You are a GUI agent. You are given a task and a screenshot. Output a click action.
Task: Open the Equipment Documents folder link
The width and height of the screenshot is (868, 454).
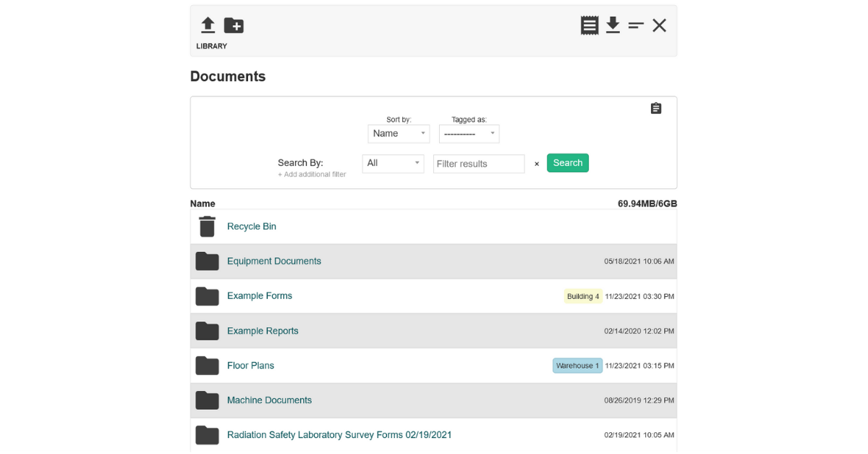(274, 261)
